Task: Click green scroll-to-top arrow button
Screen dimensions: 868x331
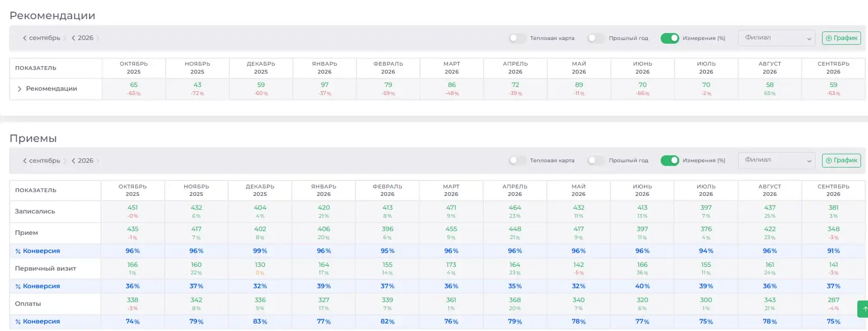Action: 863,309
